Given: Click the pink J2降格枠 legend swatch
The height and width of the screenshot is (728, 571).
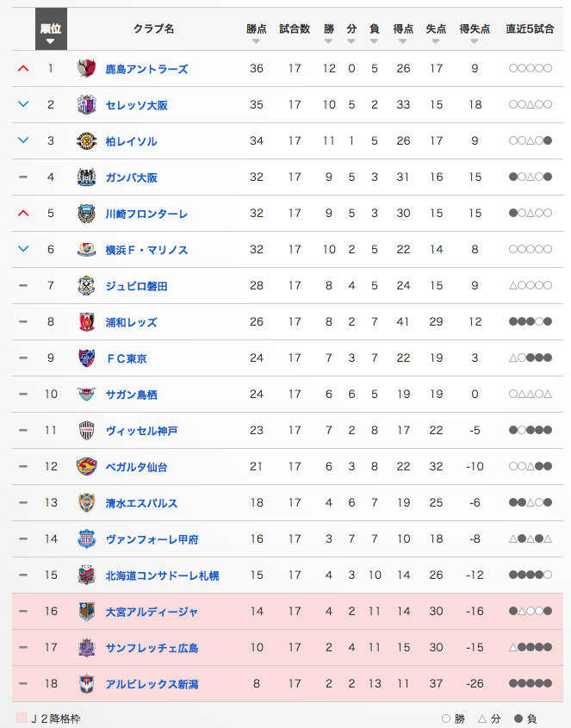Looking at the screenshot, I should point(22,718).
